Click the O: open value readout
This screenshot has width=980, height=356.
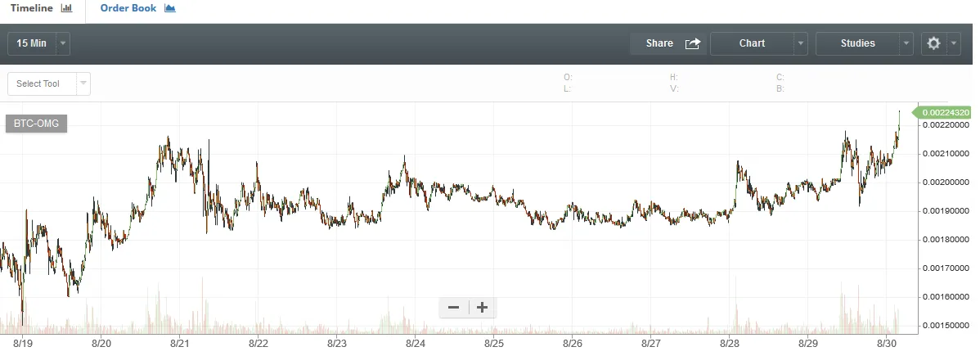pos(569,78)
